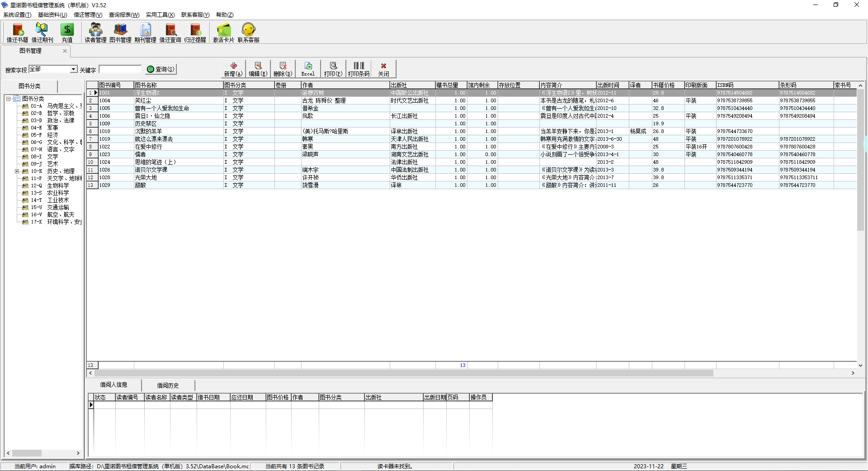Viewport: 868px width, 471px height.
Task: Switch to the 借阅历史 tab
Action: click(168, 385)
